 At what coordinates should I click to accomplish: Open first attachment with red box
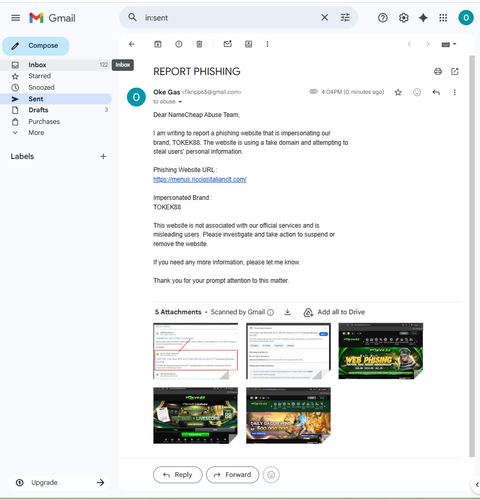point(196,351)
